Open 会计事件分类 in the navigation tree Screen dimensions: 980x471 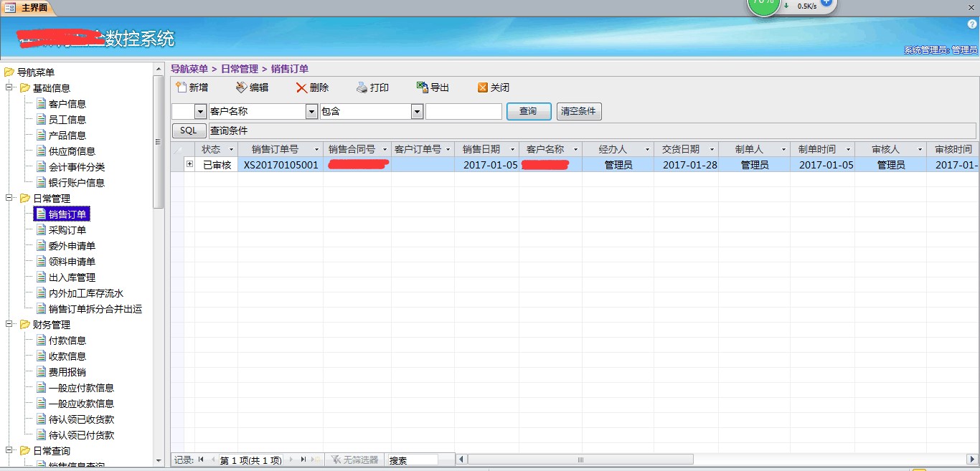point(77,167)
